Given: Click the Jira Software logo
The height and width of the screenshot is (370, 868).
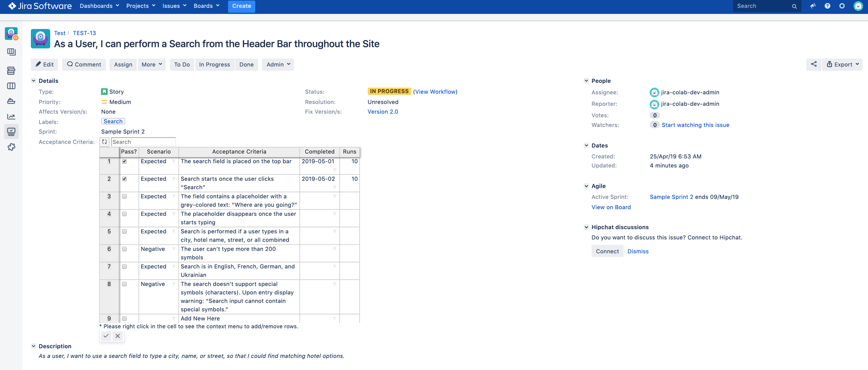Looking at the screenshot, I should (x=40, y=6).
